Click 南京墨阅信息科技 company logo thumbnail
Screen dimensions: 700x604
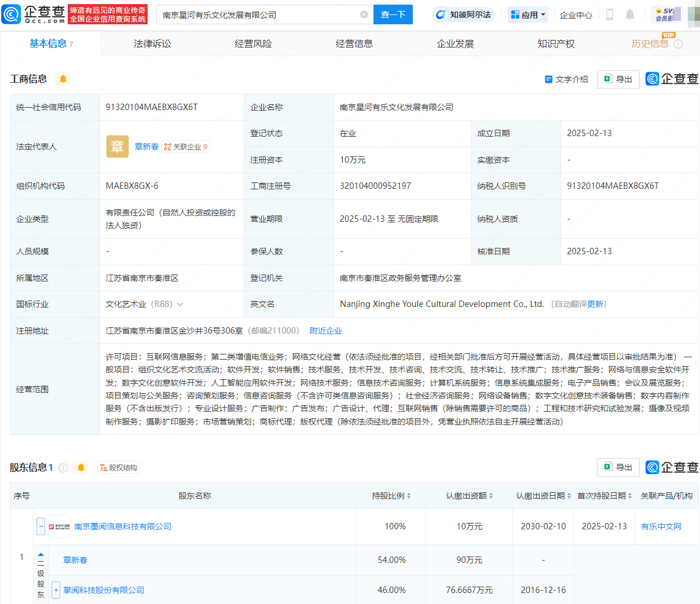[59, 526]
